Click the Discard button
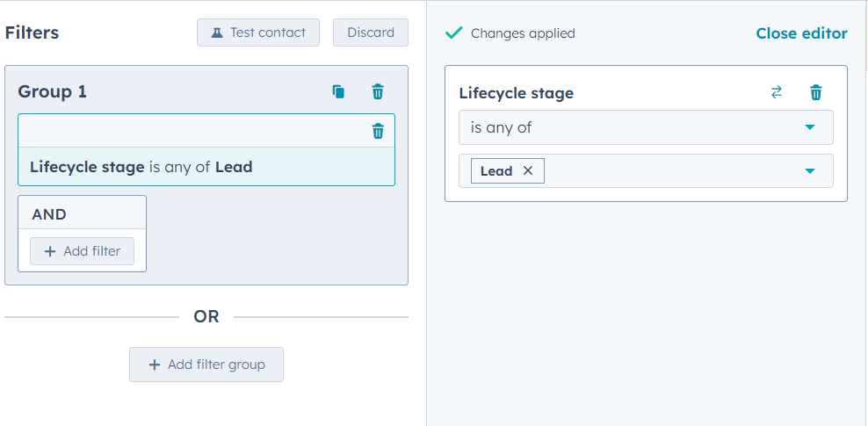The height and width of the screenshot is (426, 868). tap(371, 32)
